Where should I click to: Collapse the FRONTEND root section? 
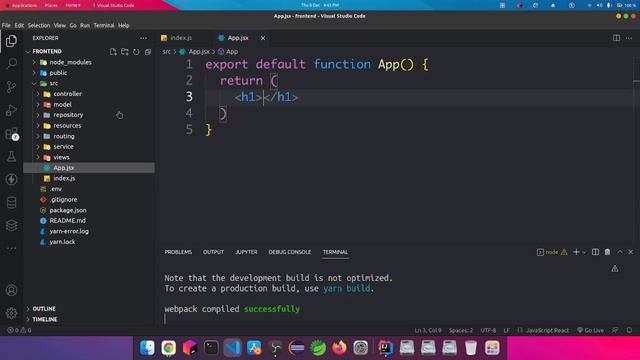pyautogui.click(x=47, y=51)
